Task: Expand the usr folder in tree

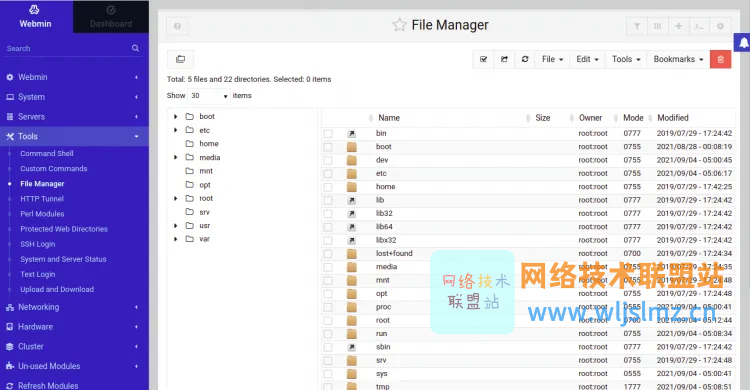Action: [x=176, y=225]
